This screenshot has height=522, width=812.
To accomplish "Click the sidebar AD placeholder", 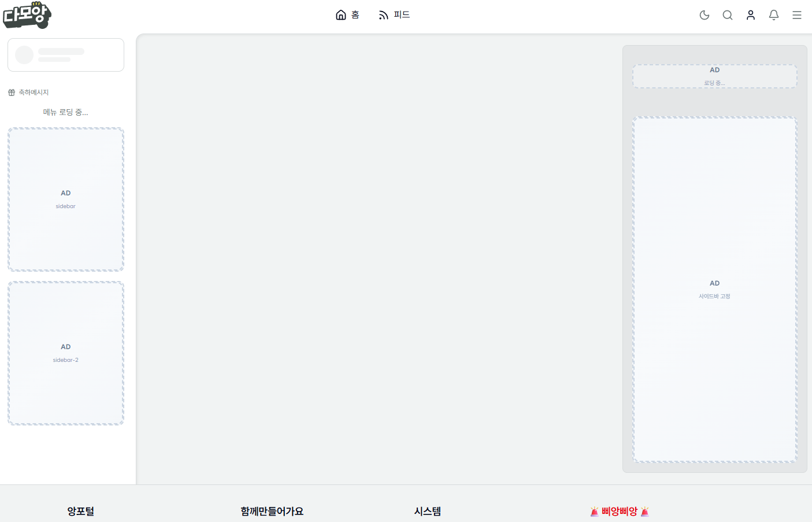I will point(66,199).
